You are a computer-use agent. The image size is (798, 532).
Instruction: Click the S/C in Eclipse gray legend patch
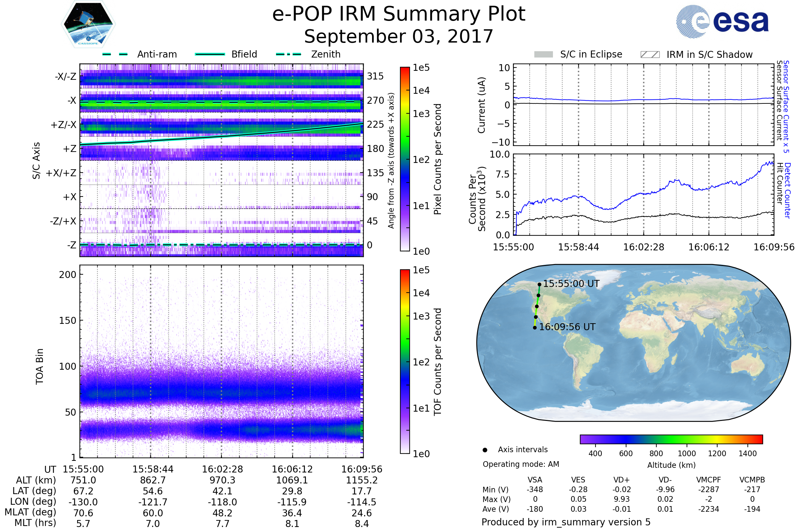tap(543, 55)
